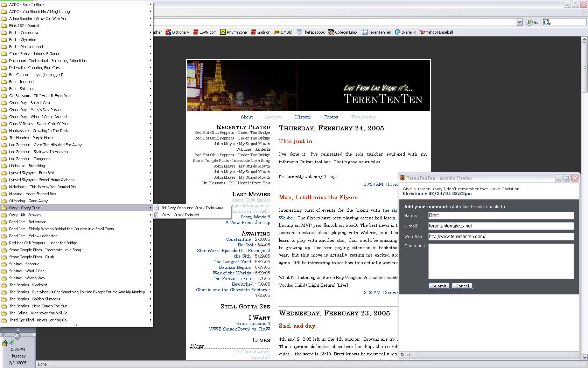Open the Eric Clapton - Layla (Unplugged) folder
Screen dimensions: 588x368
[x=77, y=75]
